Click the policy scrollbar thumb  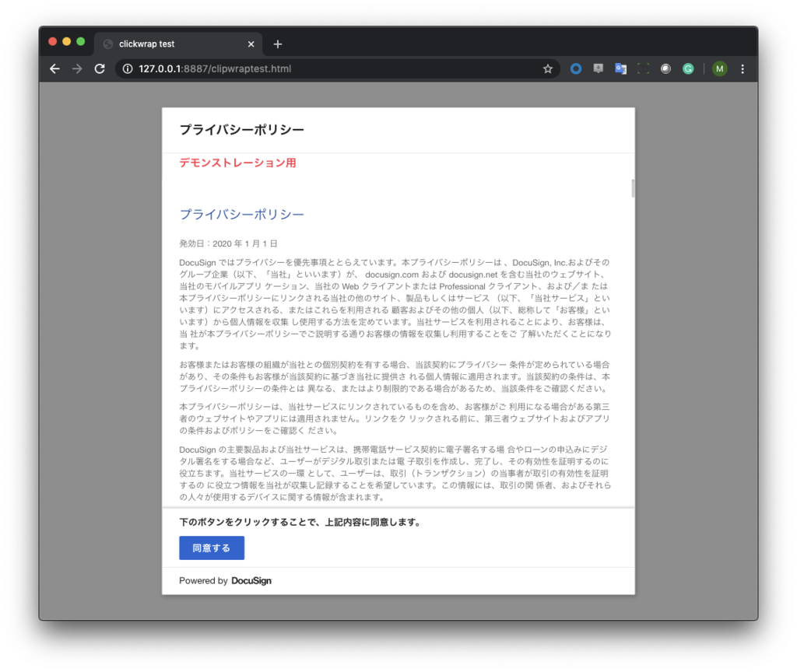[633, 188]
